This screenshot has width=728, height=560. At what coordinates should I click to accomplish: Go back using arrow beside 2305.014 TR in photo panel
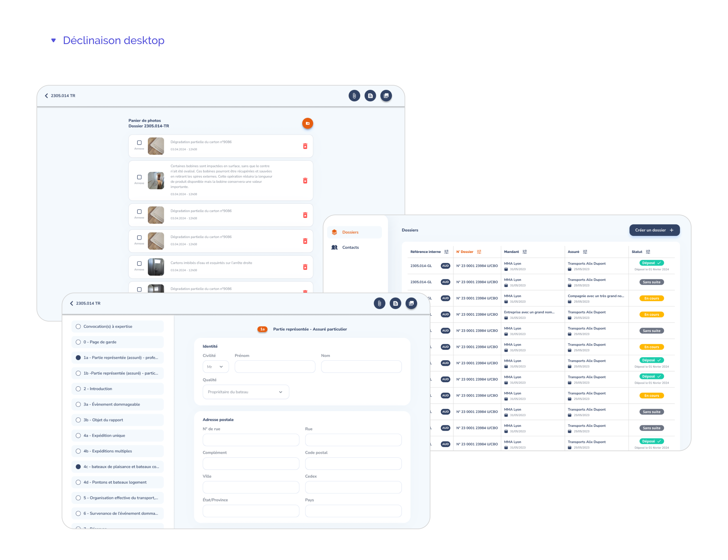click(46, 96)
